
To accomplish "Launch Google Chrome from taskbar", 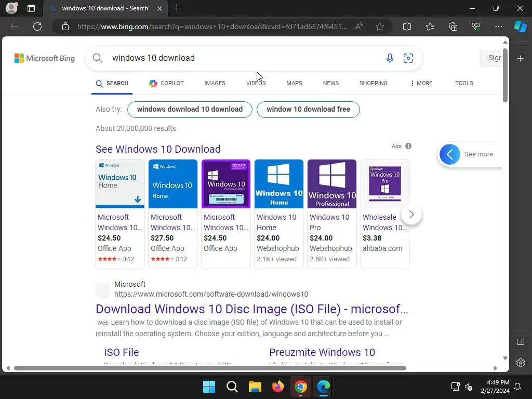I will pos(301,387).
